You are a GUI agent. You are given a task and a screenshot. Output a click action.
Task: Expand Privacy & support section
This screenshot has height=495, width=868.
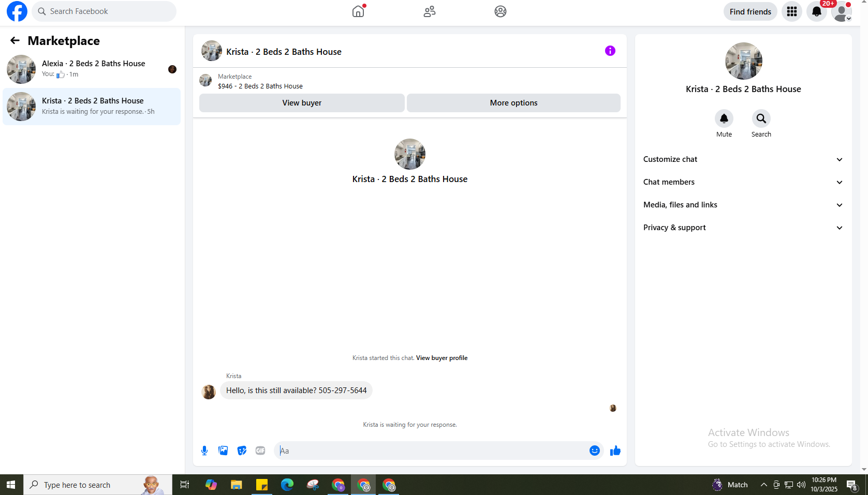(743, 228)
